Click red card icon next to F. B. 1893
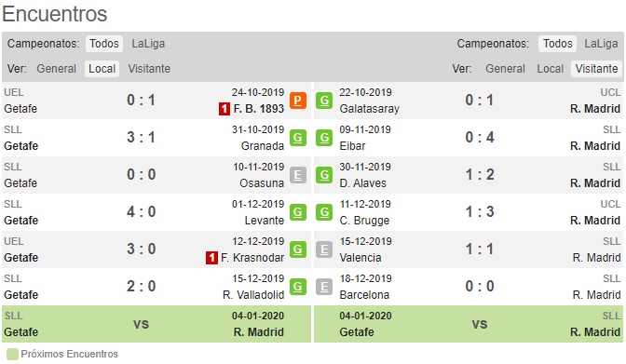This screenshot has height=364, width=626. (x=225, y=109)
